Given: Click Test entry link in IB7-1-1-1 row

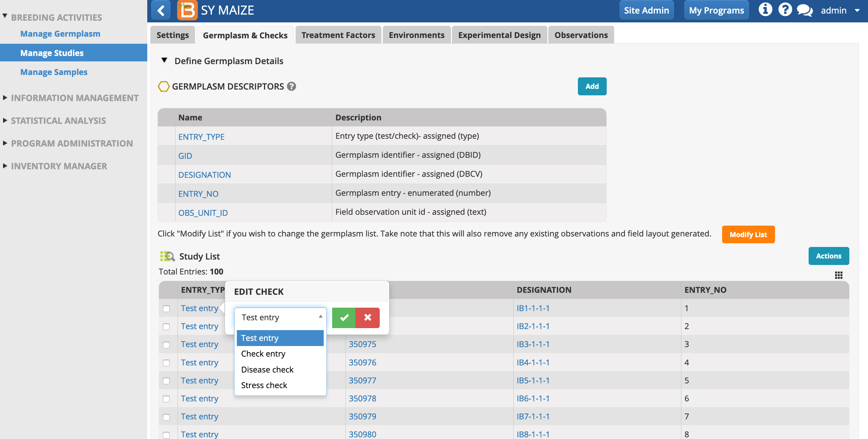Looking at the screenshot, I should 200,416.
